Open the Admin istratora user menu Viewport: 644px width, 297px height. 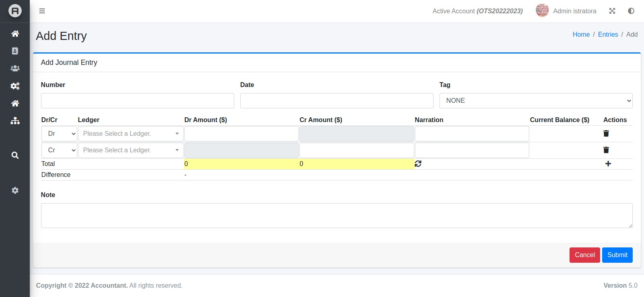[566, 11]
